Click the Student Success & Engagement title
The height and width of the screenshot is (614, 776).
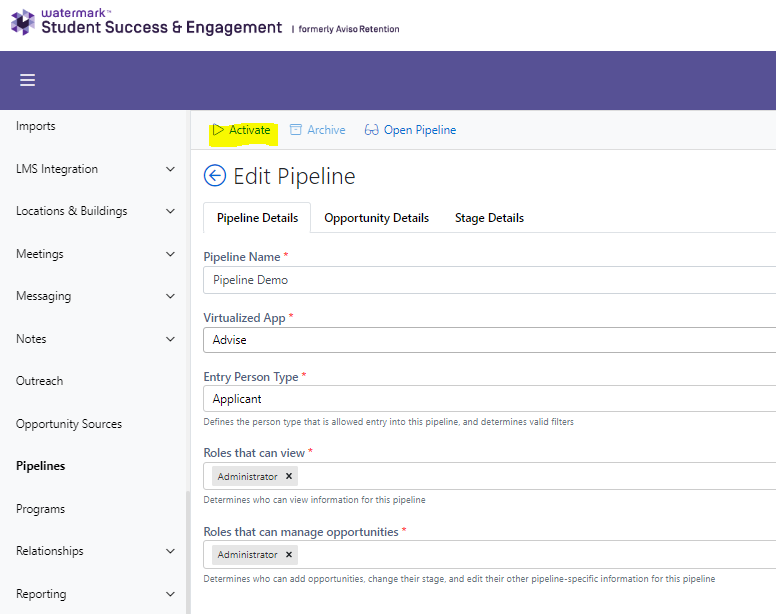point(161,27)
